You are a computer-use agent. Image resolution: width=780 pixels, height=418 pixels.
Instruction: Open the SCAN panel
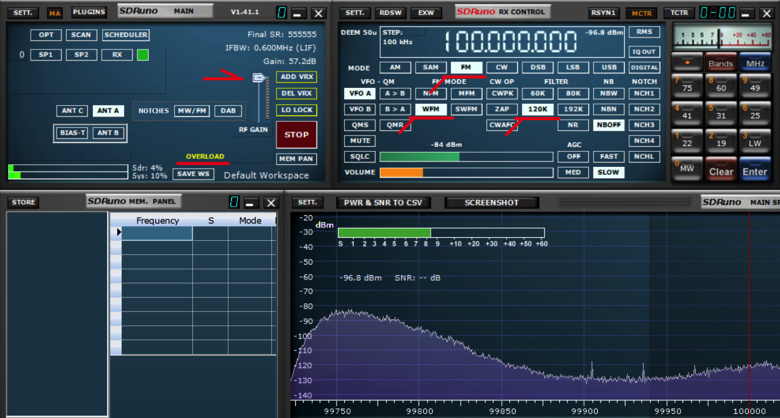[81, 35]
